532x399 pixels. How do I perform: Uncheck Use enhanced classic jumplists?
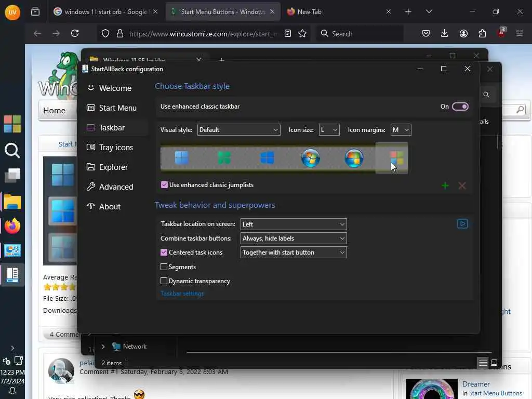point(164,185)
